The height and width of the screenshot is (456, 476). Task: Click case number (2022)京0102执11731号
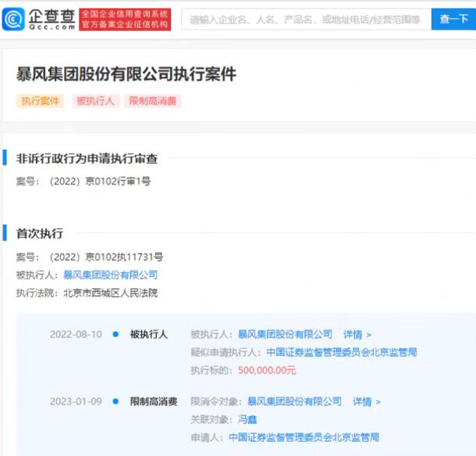pyautogui.click(x=106, y=257)
